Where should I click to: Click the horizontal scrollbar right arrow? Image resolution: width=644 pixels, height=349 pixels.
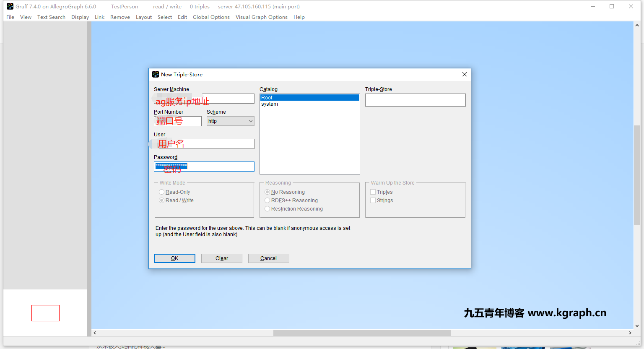(630, 333)
